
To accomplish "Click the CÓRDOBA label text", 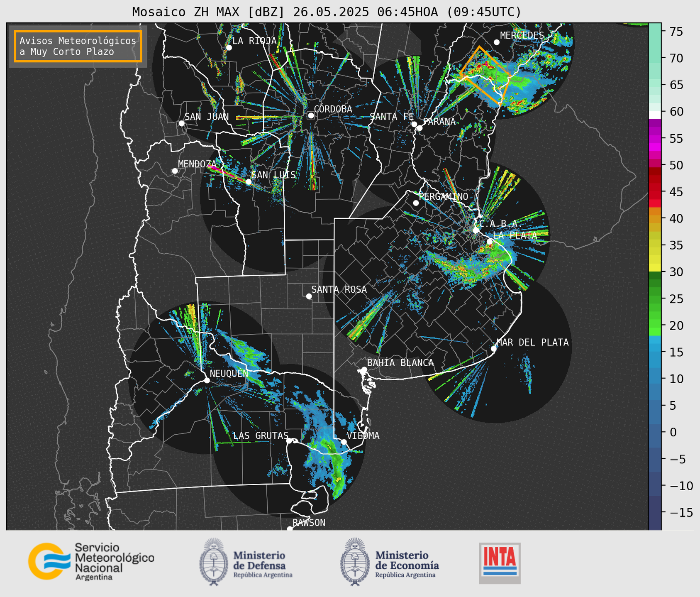I will coord(333,109).
